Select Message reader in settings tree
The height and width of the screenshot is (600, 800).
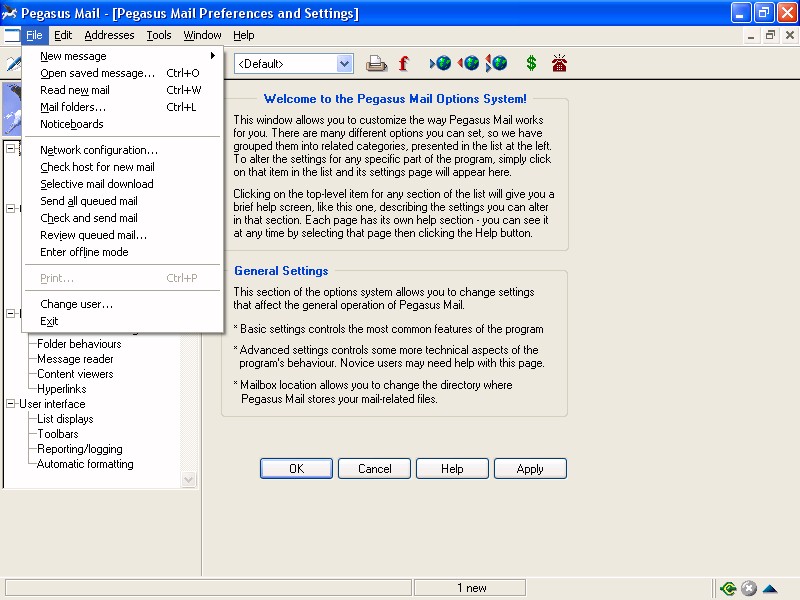(x=76, y=359)
